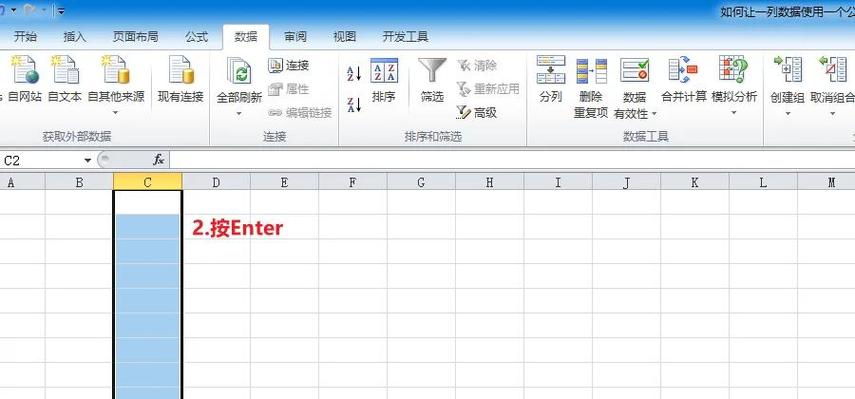Select column header K
Image resolution: width=855 pixels, height=399 pixels.
coord(695,182)
